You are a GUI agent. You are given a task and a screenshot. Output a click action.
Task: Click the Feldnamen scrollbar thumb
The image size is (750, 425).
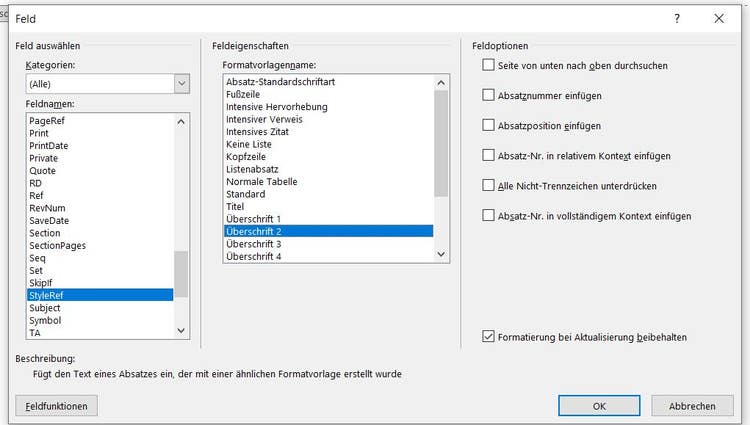coord(181,272)
